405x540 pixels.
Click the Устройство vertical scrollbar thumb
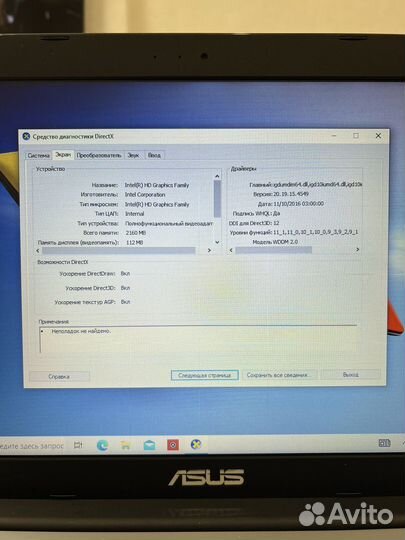click(x=217, y=199)
